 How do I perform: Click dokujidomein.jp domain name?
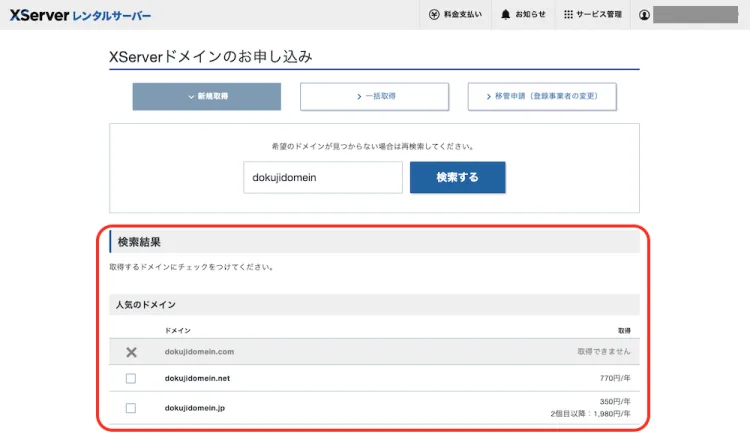195,408
